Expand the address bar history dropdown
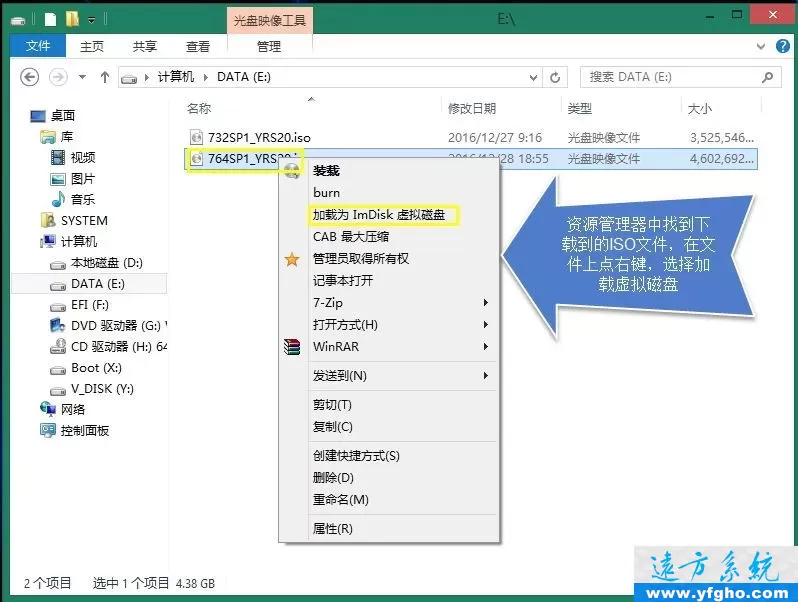 point(533,77)
